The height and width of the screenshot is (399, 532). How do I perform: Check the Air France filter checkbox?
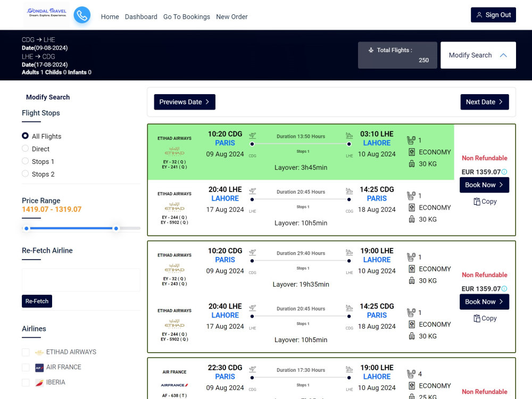pos(26,368)
